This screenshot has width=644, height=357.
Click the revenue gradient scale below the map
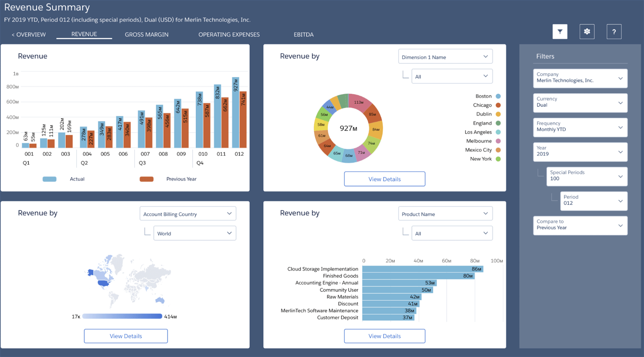point(123,316)
